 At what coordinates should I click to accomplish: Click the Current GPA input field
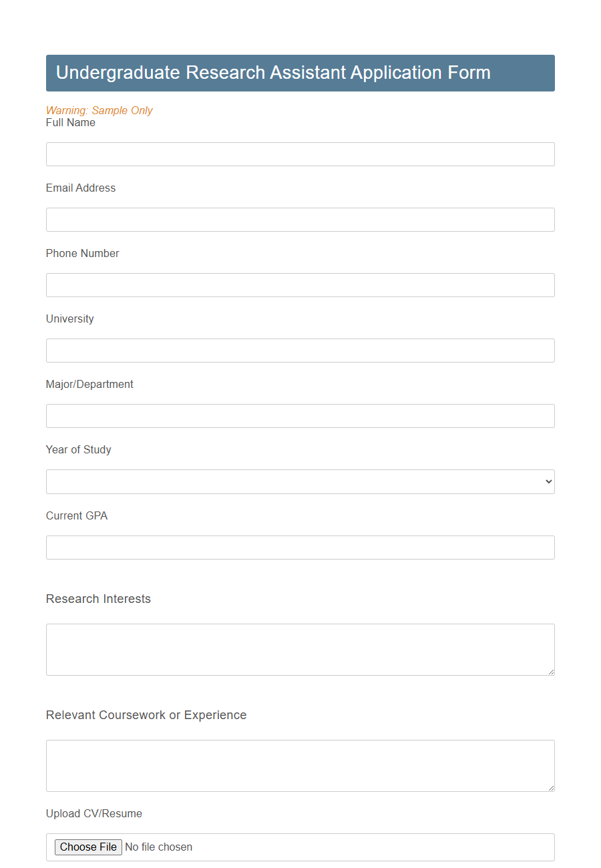coord(300,548)
